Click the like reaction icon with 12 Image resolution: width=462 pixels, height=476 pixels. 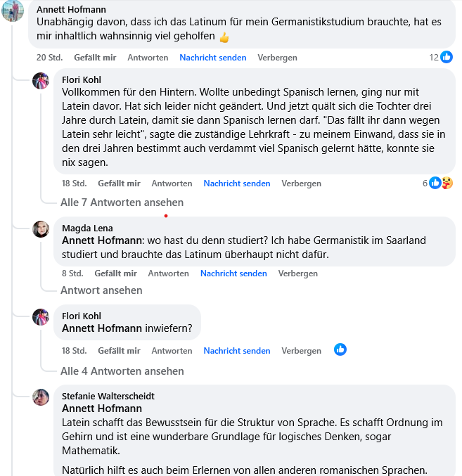coord(446,57)
